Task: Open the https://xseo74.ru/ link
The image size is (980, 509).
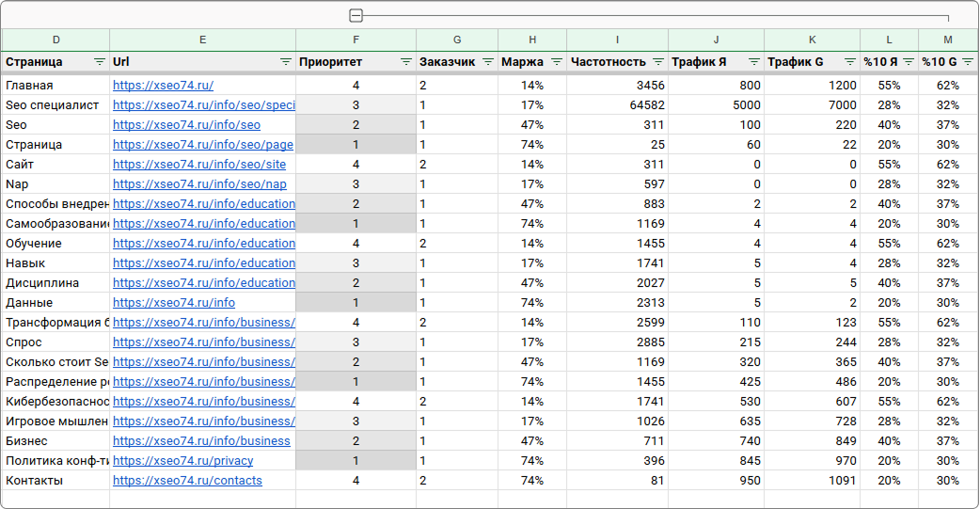Action: [x=163, y=85]
